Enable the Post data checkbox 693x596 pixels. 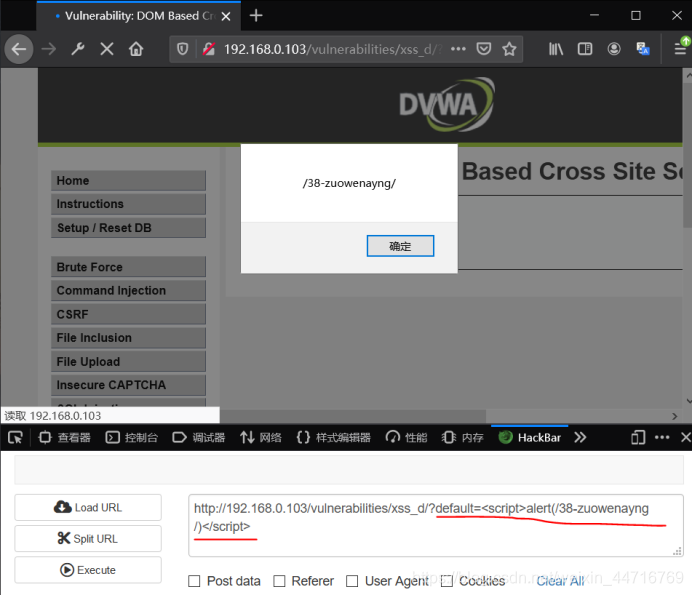(194, 581)
